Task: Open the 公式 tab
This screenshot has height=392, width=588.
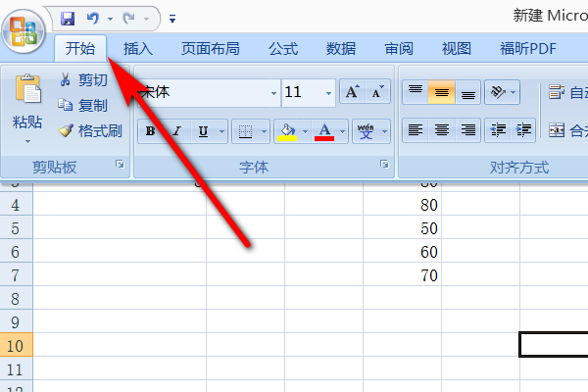Action: point(283,49)
